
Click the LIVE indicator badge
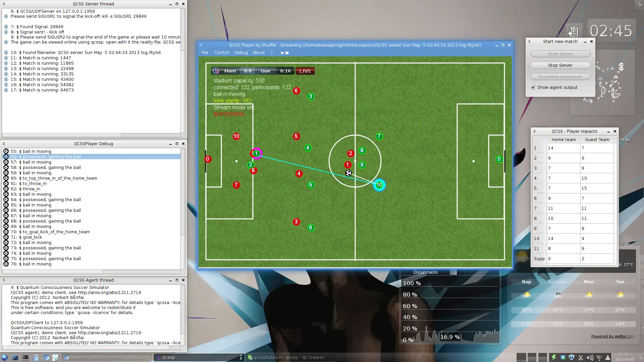[x=305, y=71]
